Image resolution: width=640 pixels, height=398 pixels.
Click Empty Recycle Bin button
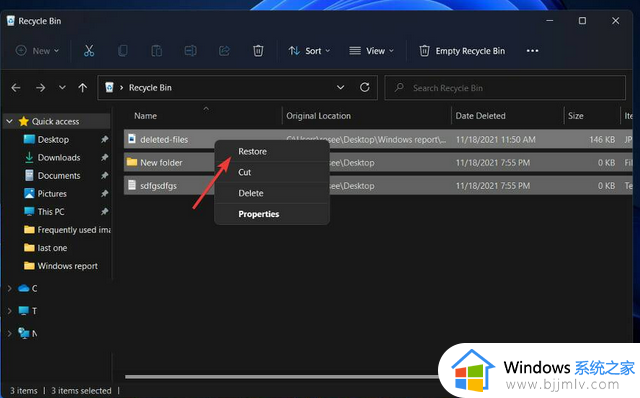(462, 51)
